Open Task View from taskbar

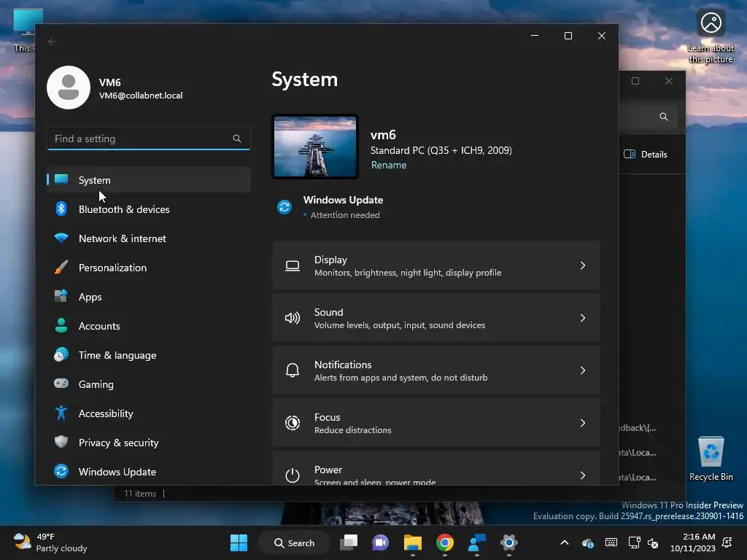point(349,542)
